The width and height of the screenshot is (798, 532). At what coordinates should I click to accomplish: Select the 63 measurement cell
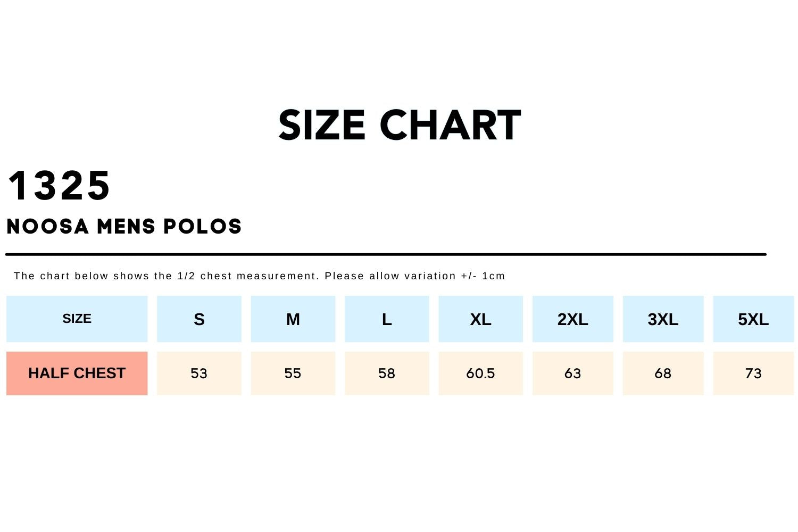pyautogui.click(x=572, y=373)
